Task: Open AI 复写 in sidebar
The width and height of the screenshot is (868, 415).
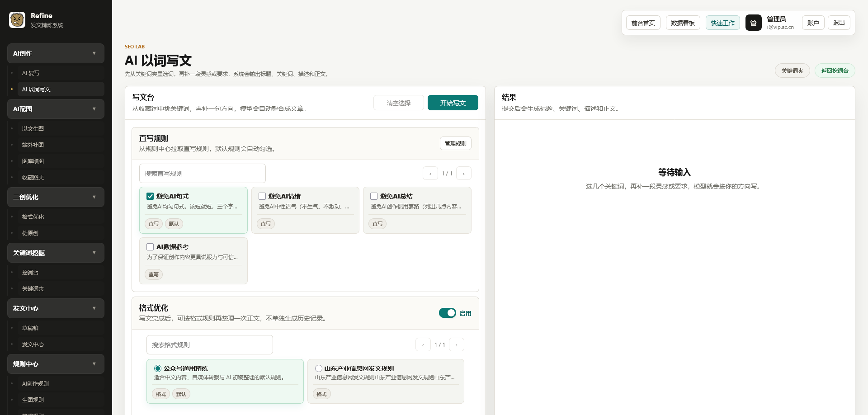Action: (x=61, y=73)
